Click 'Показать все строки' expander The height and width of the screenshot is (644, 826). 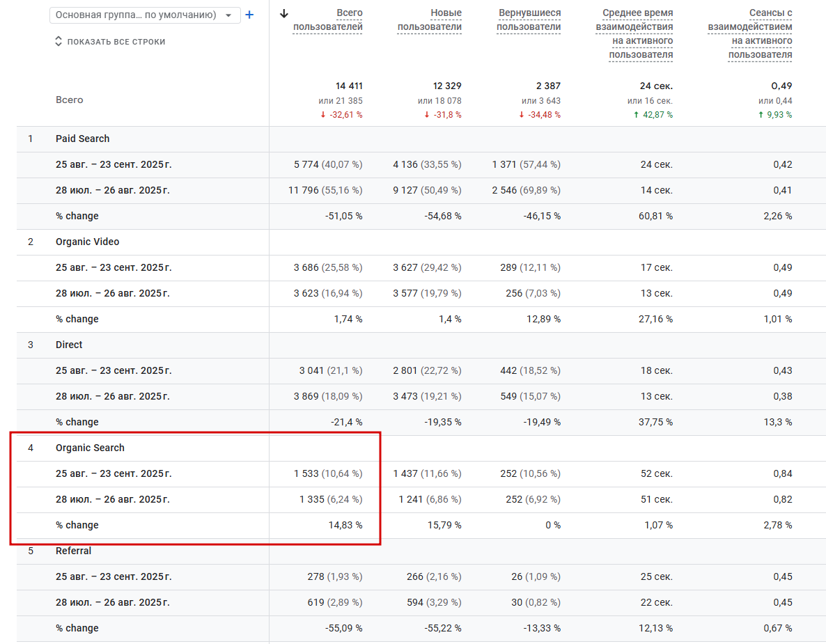click(x=110, y=42)
